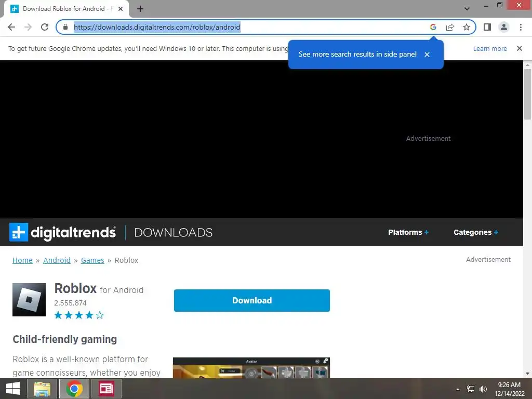Viewport: 532px width, 399px height.
Task: Open Google search side panel icon
Action: pos(433,27)
